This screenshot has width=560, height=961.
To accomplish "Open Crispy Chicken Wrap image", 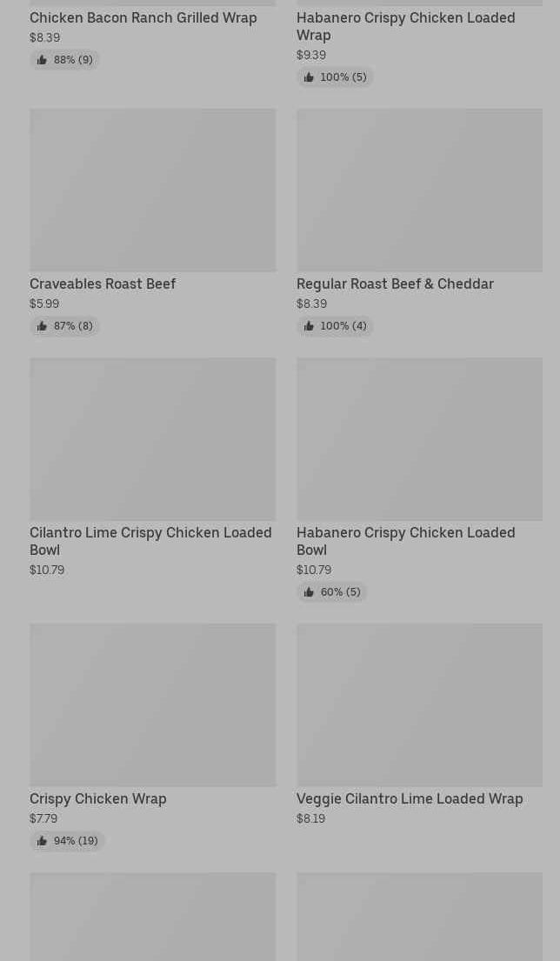I will [152, 704].
